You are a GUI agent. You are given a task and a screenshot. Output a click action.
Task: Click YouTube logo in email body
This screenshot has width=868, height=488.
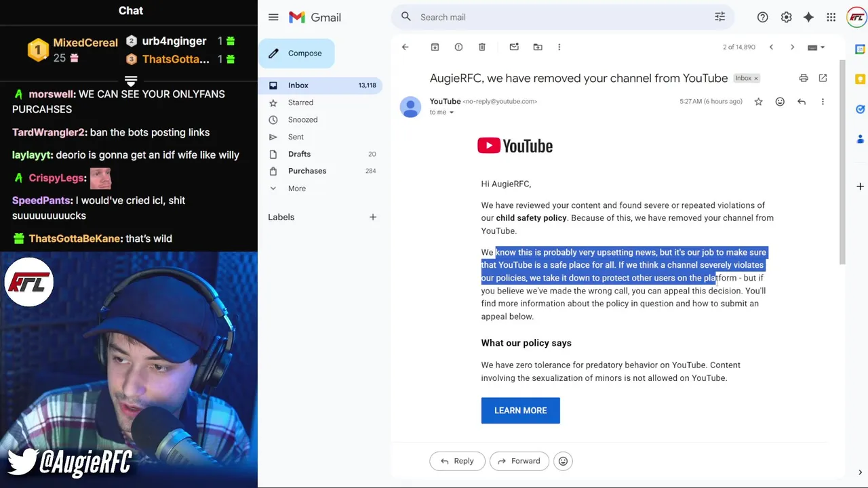coord(515,146)
